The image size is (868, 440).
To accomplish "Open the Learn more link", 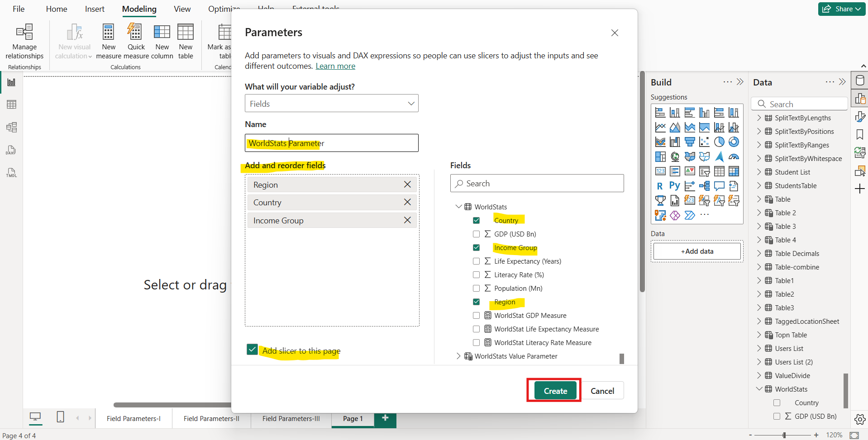I will click(x=335, y=66).
